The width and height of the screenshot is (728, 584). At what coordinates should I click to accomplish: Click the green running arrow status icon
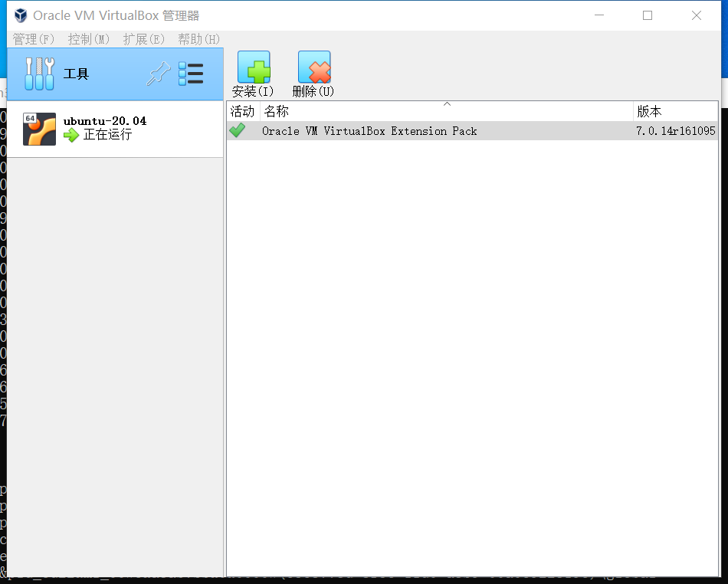pos(71,136)
